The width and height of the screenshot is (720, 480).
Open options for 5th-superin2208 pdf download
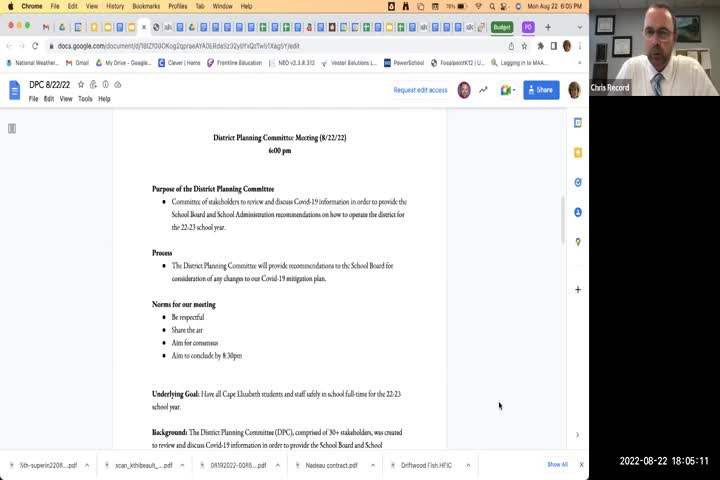pos(87,465)
